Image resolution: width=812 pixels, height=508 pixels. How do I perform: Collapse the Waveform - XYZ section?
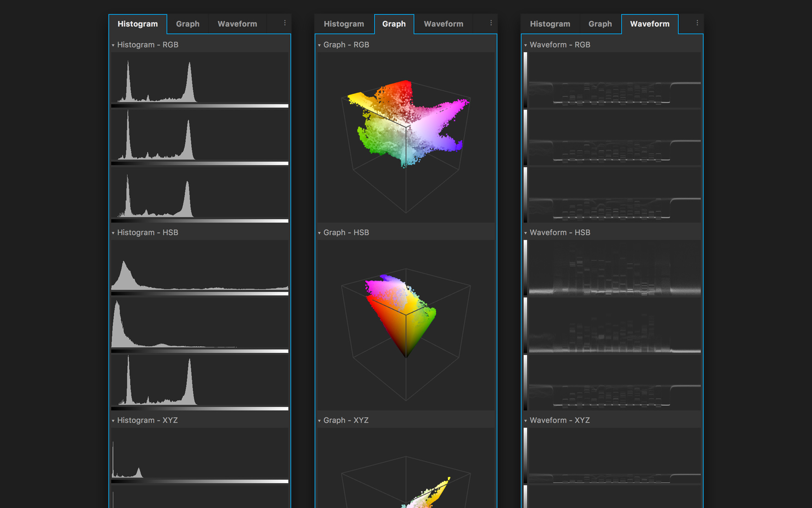click(x=525, y=421)
